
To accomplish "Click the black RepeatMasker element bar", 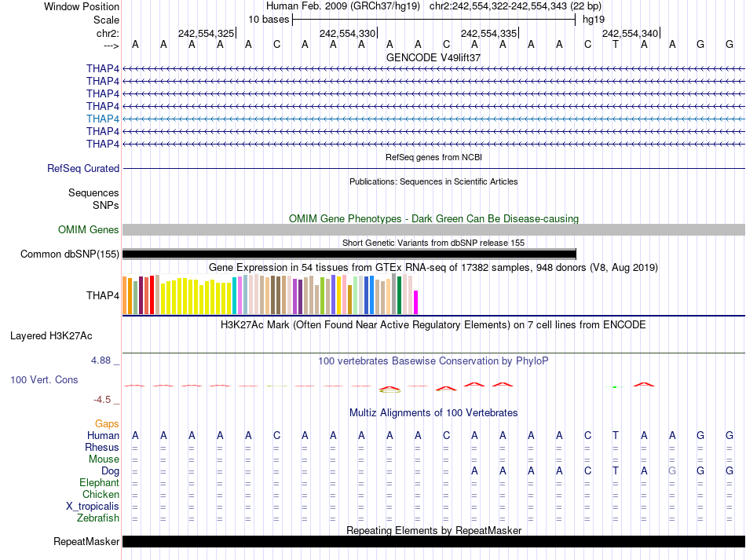I will coord(433,542).
